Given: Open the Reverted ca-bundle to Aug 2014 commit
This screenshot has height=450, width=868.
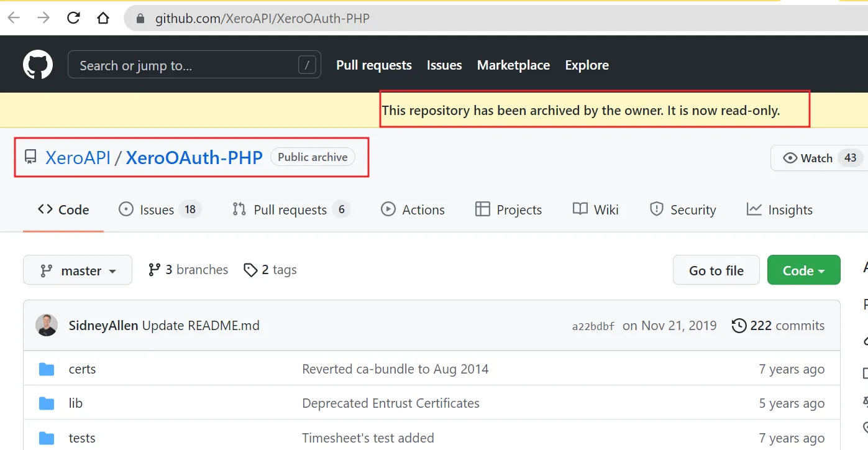Looking at the screenshot, I should 395,369.
